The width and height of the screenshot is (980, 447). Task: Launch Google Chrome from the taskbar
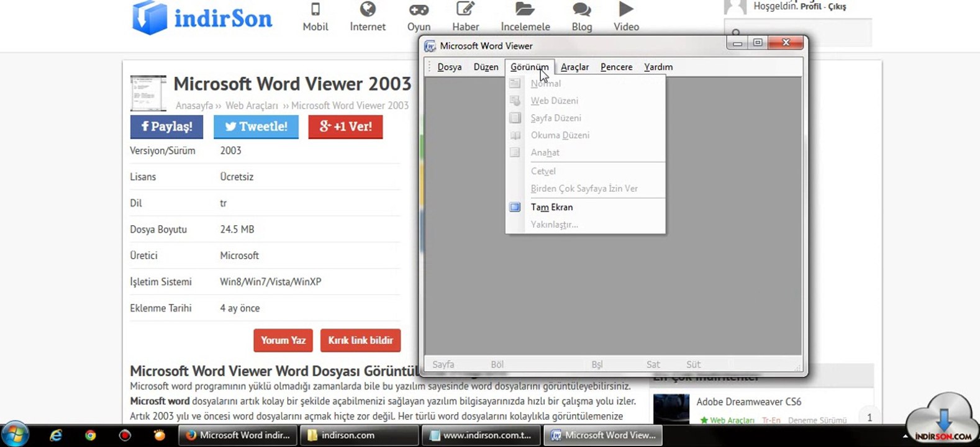[91, 435]
